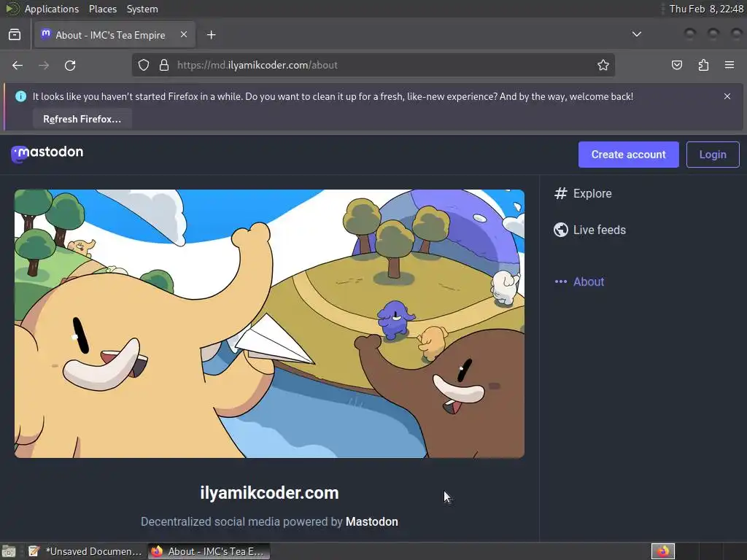The image size is (747, 560).
Task: Bookmark this page with the star
Action: (603, 65)
